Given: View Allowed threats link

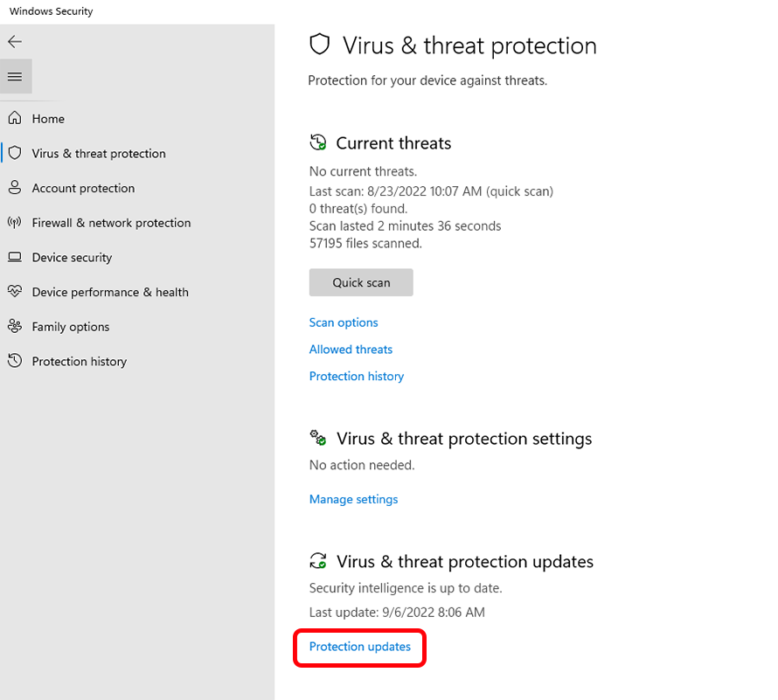Looking at the screenshot, I should pyautogui.click(x=351, y=350).
